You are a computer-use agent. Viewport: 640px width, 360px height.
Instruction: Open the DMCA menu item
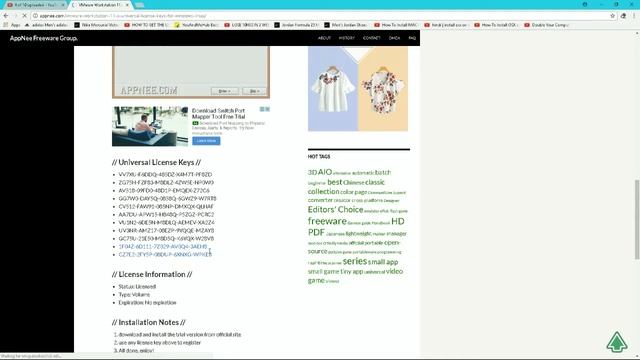pyautogui.click(x=394, y=38)
